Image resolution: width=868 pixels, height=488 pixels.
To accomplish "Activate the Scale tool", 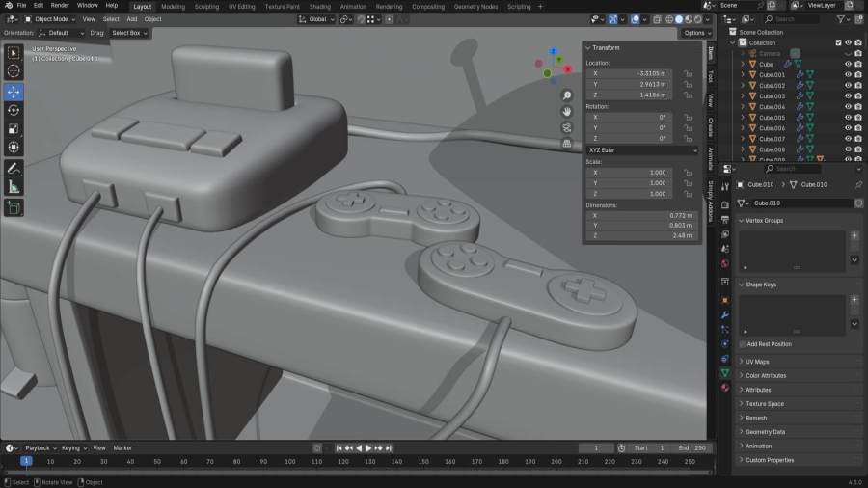I will 14,128.
